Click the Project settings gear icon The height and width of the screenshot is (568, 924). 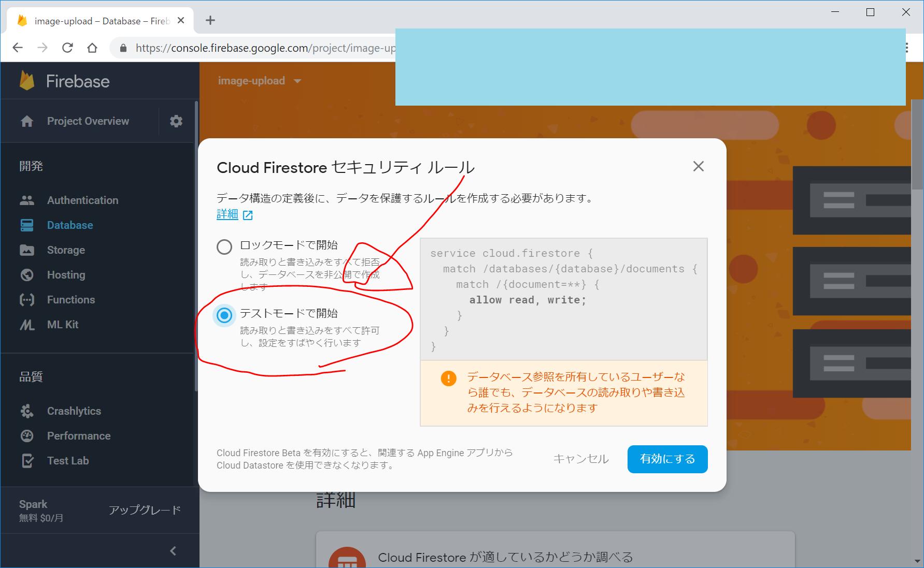[x=176, y=121]
